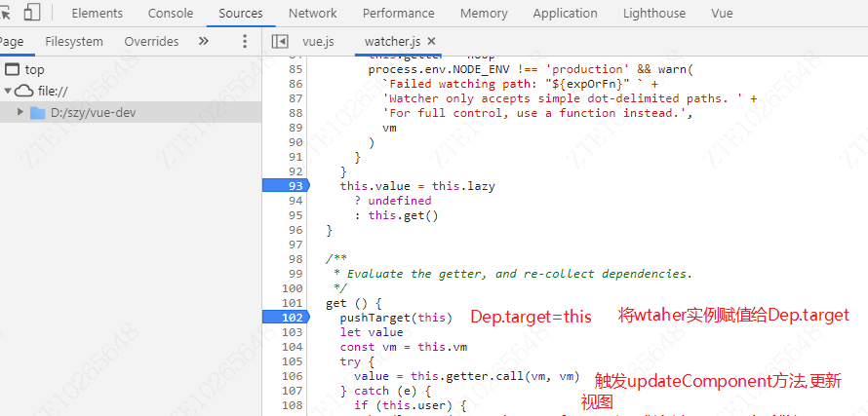Switch to the vue.js file tab
This screenshot has width=868, height=416.
coord(318,42)
